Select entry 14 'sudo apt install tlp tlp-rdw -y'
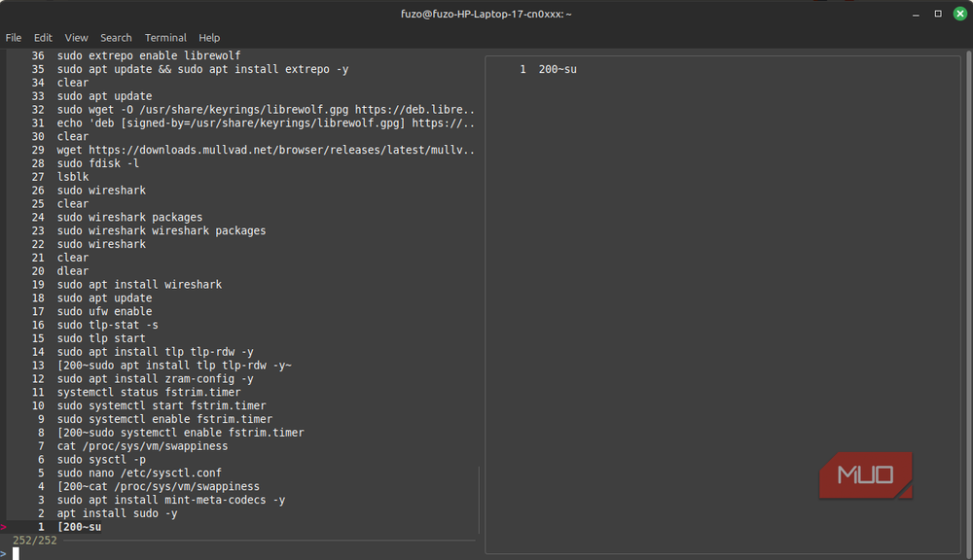 click(x=155, y=352)
